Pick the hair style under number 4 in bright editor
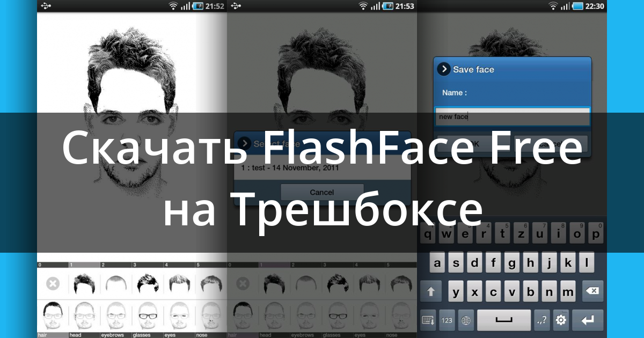Screen dimensions: 644x338 pyautogui.click(x=179, y=284)
